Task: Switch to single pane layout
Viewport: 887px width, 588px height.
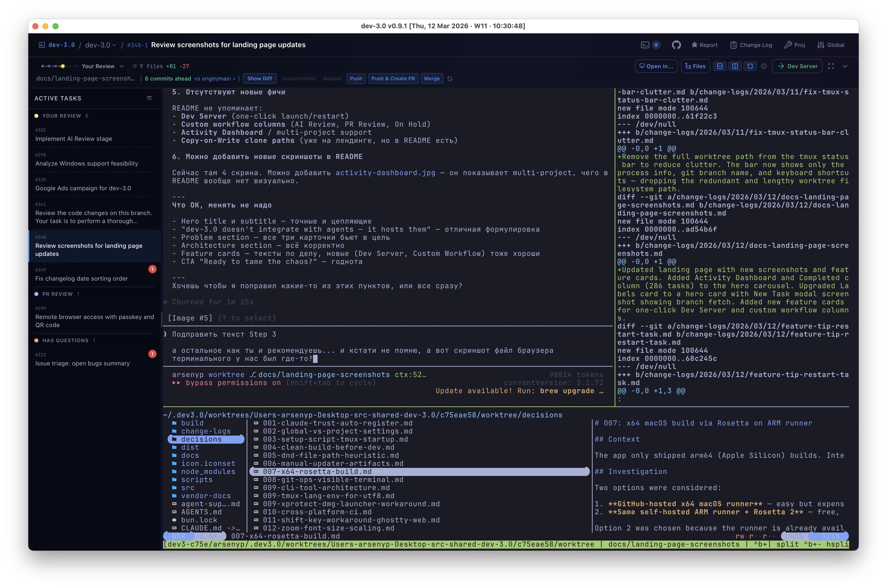Action: coord(750,66)
